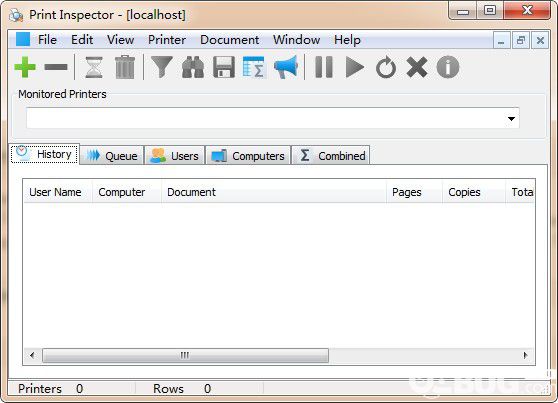Click the info circle icon
Screen dimensions: 558x403
coord(448,67)
